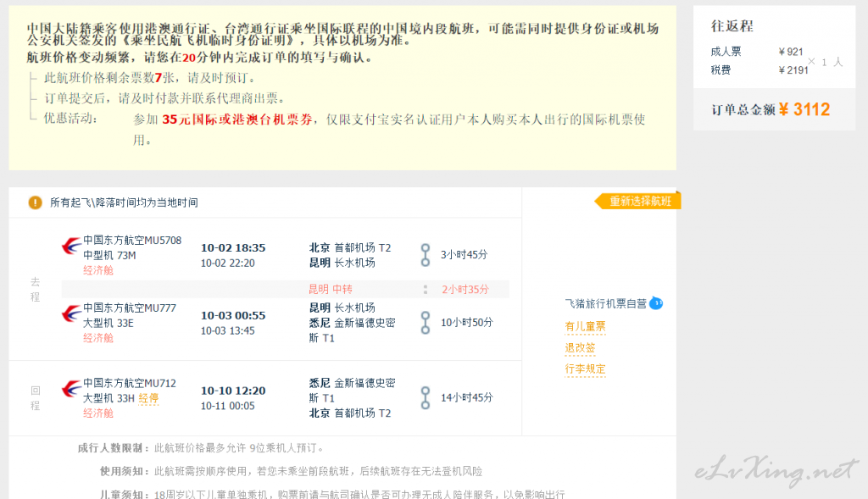Click 北京 首都机场 T2 departure on MU5708
This screenshot has width=868, height=499.
click(x=350, y=248)
